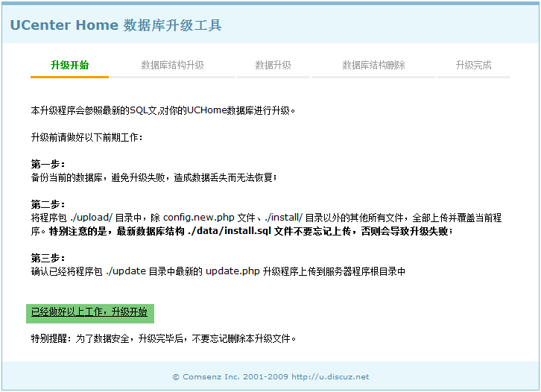Click the 第一步 heading
Screen dimensions: 541x392
48,164
